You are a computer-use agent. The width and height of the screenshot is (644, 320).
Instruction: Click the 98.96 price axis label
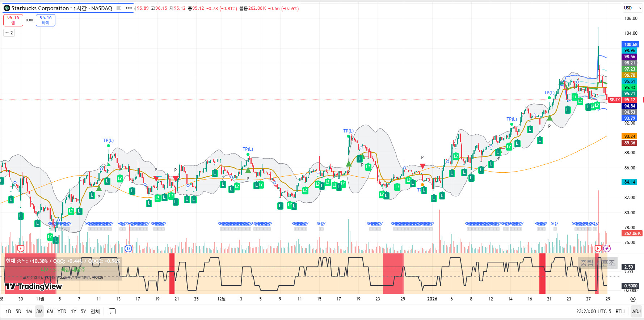630,51
